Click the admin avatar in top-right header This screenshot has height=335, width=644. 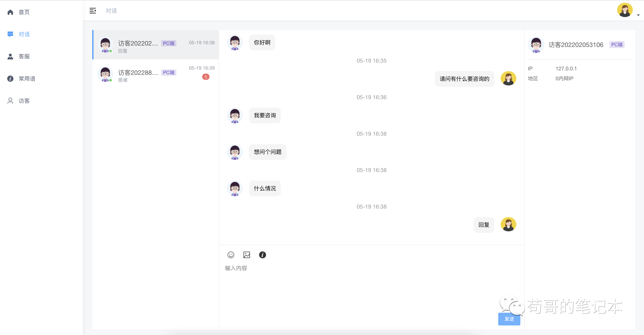625,10
